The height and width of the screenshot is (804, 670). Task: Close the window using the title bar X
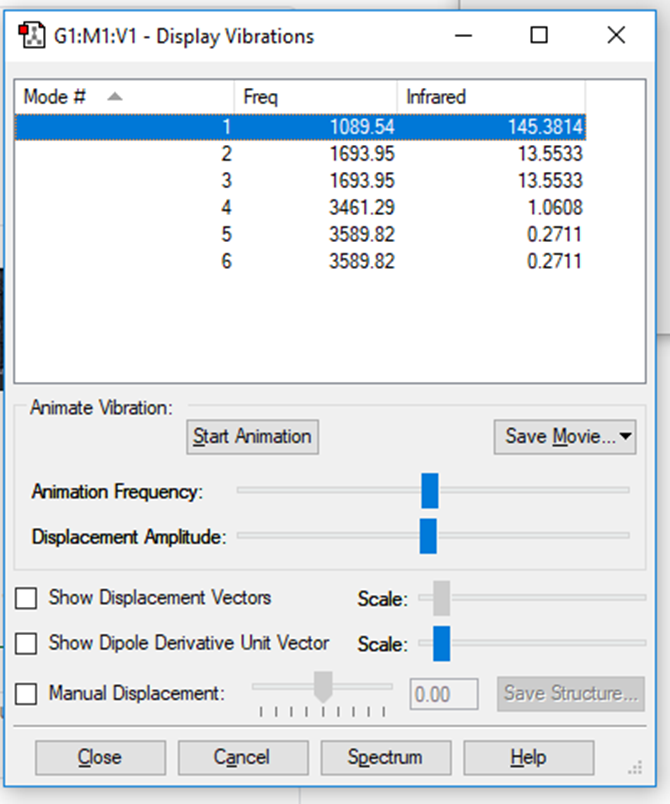coord(616,36)
